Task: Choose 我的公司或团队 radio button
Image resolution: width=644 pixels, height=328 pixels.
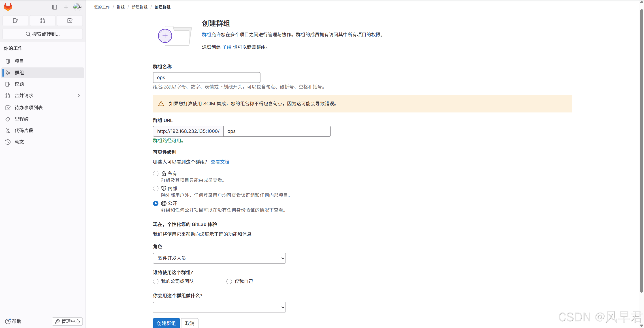Action: click(156, 281)
